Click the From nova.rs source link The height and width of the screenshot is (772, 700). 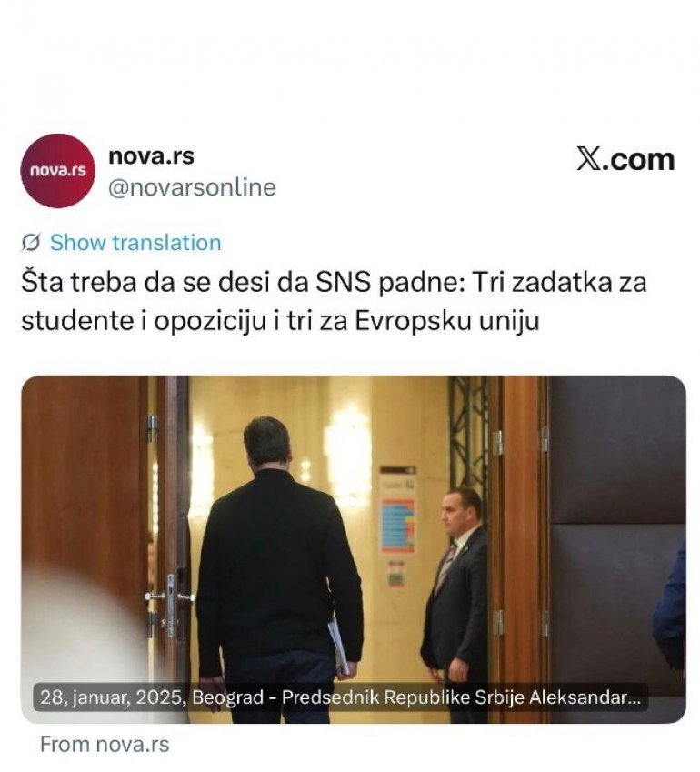tap(105, 745)
